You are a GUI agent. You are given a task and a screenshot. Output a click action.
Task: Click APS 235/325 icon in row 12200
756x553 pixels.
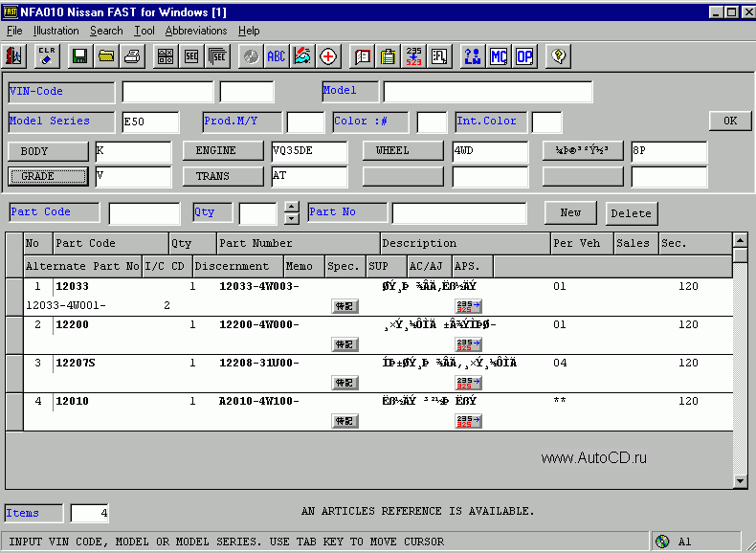468,344
